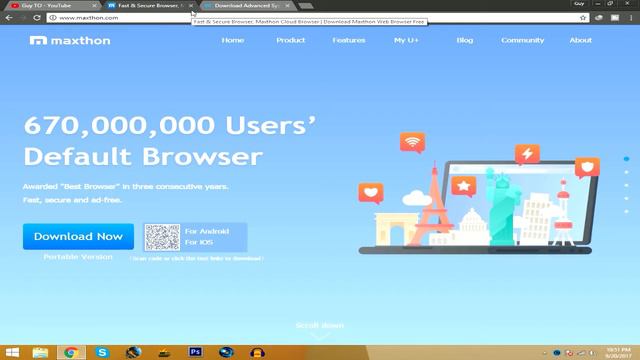Close the YouTube tab
Image resolution: width=640 pixels, height=360 pixels.
pyautogui.click(x=94, y=6)
